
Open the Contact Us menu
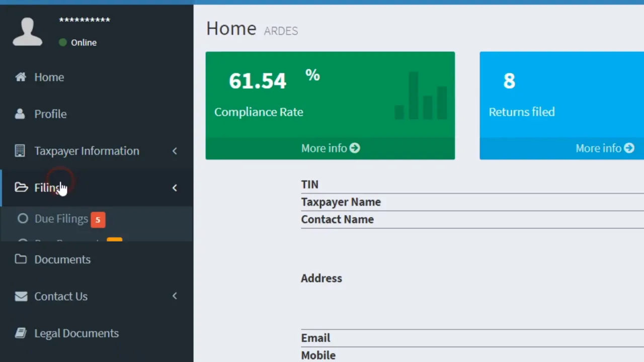[x=97, y=296]
